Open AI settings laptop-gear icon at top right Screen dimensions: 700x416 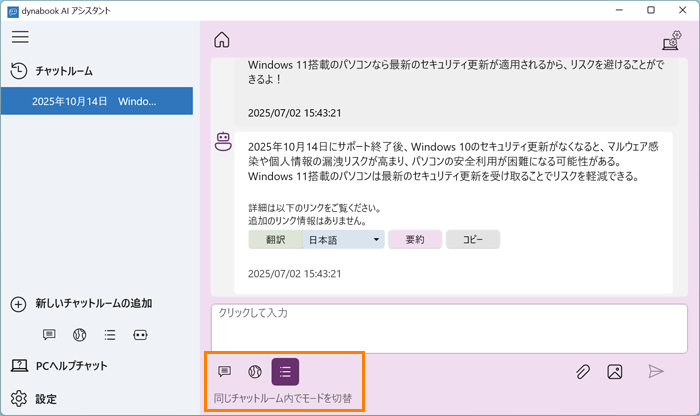[x=671, y=40]
